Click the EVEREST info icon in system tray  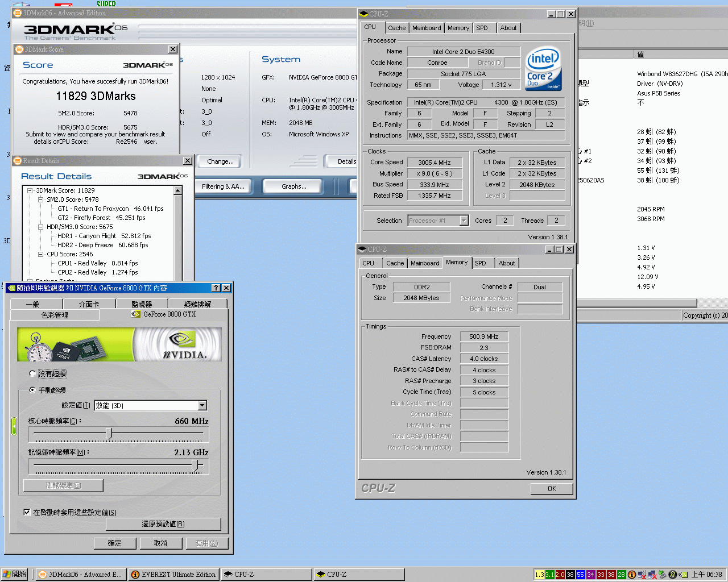(x=632, y=575)
